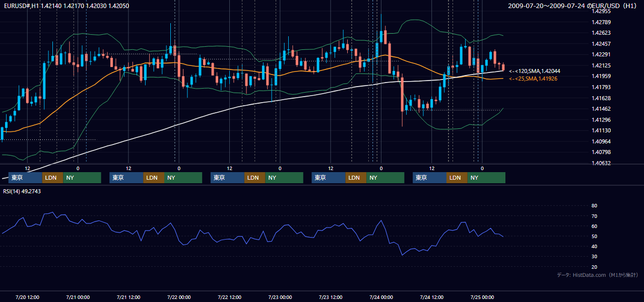
Task: Select the leftmost 東京 session block
Action: (x=25, y=178)
